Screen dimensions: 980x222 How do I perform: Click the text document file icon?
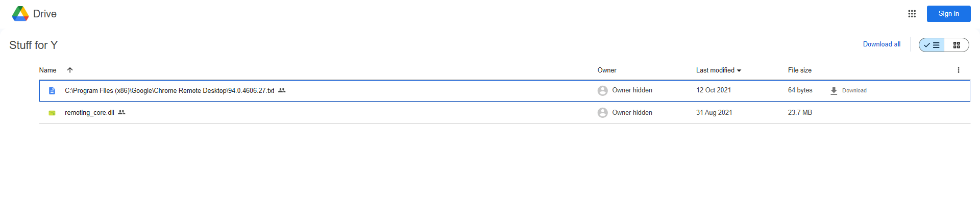click(52, 91)
